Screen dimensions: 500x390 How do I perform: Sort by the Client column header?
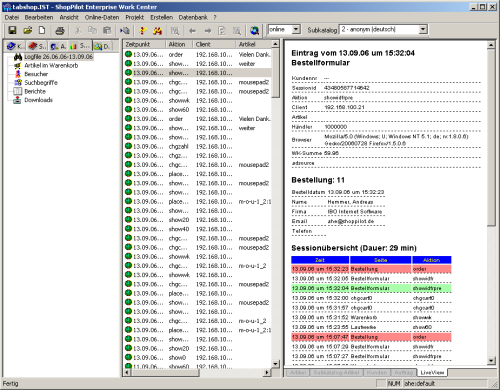pyautogui.click(x=214, y=44)
